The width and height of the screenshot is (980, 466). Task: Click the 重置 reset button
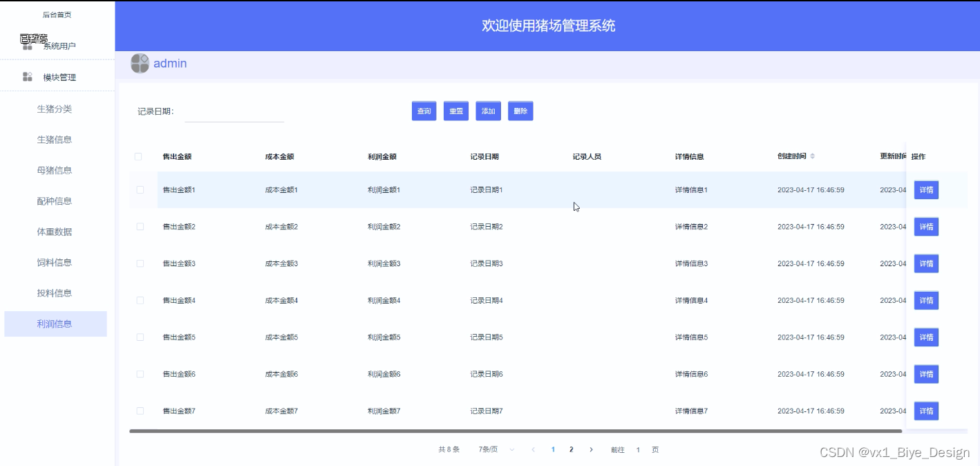click(456, 111)
